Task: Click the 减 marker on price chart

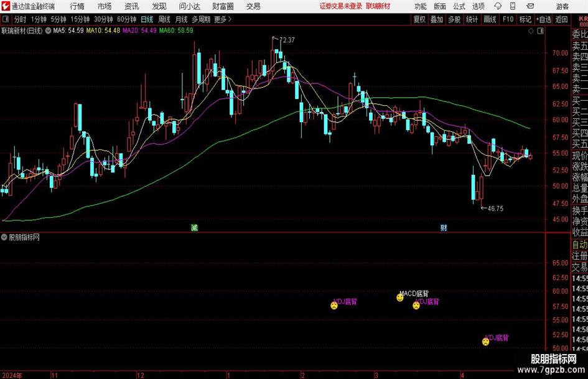Action: 194,227
